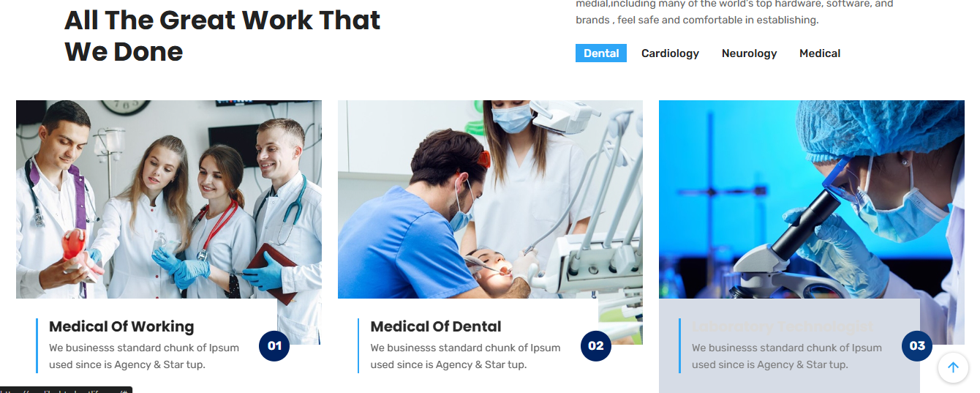Switch to the Cardiology tab

[670, 53]
